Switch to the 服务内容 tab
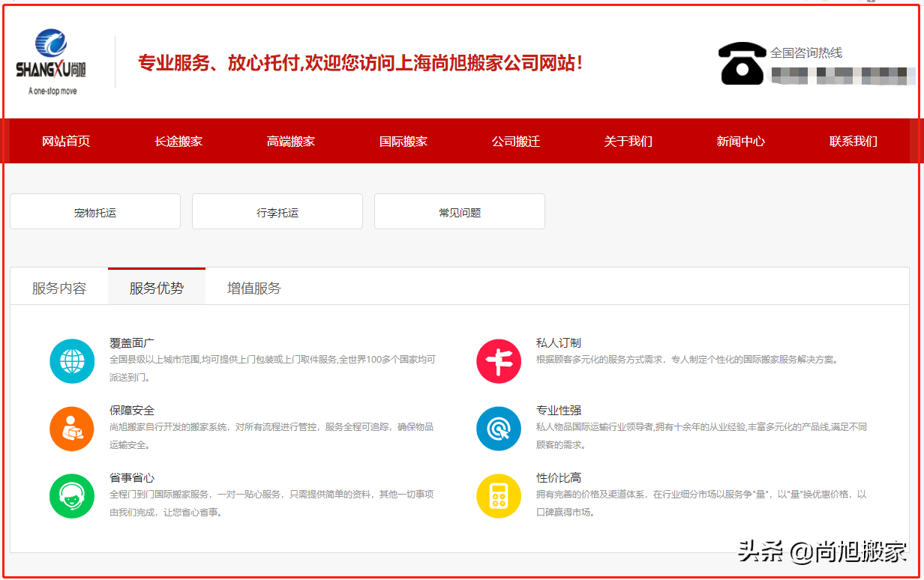 pos(59,288)
